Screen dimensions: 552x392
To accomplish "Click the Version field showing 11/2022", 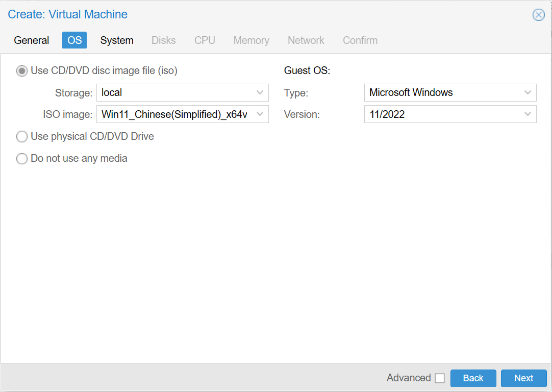I will (x=450, y=114).
